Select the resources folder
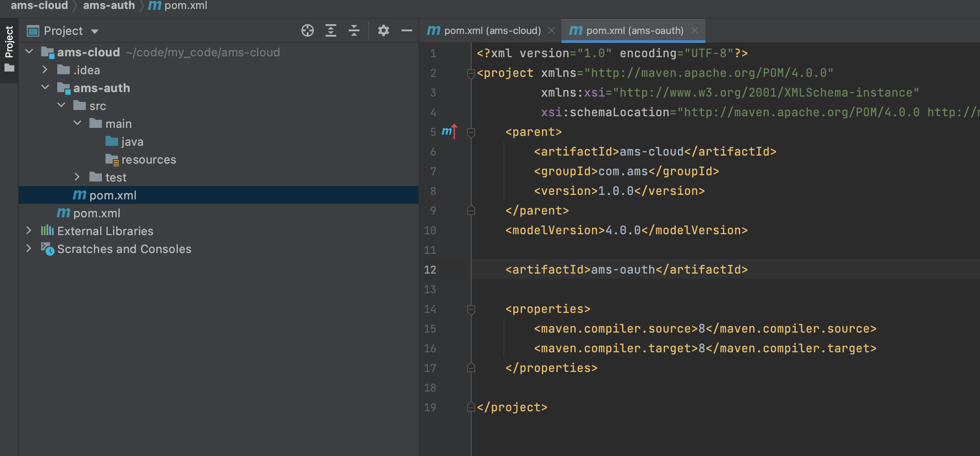Viewport: 980px width, 456px height. 219,160
